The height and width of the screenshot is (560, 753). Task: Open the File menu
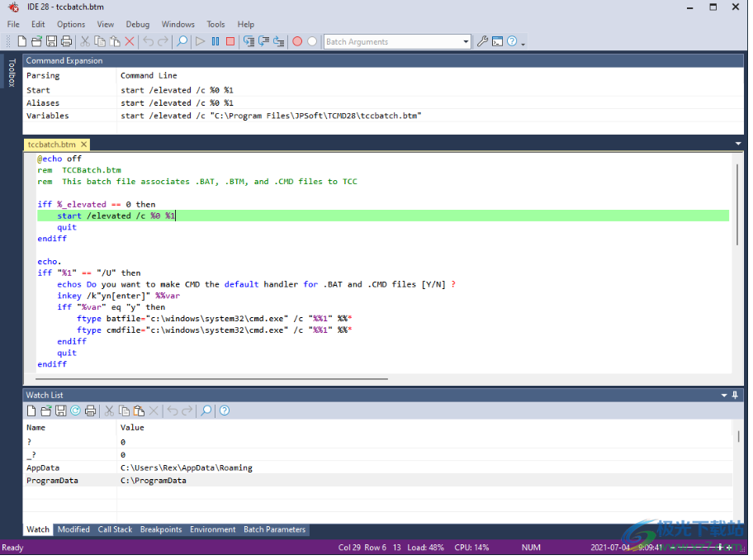(13, 25)
